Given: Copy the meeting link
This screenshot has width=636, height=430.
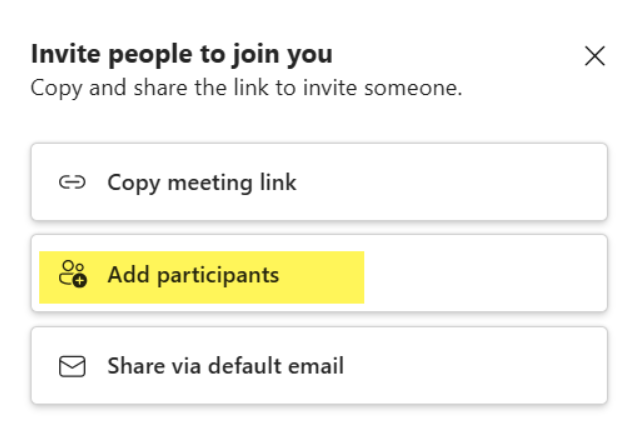Looking at the screenshot, I should (x=201, y=183).
